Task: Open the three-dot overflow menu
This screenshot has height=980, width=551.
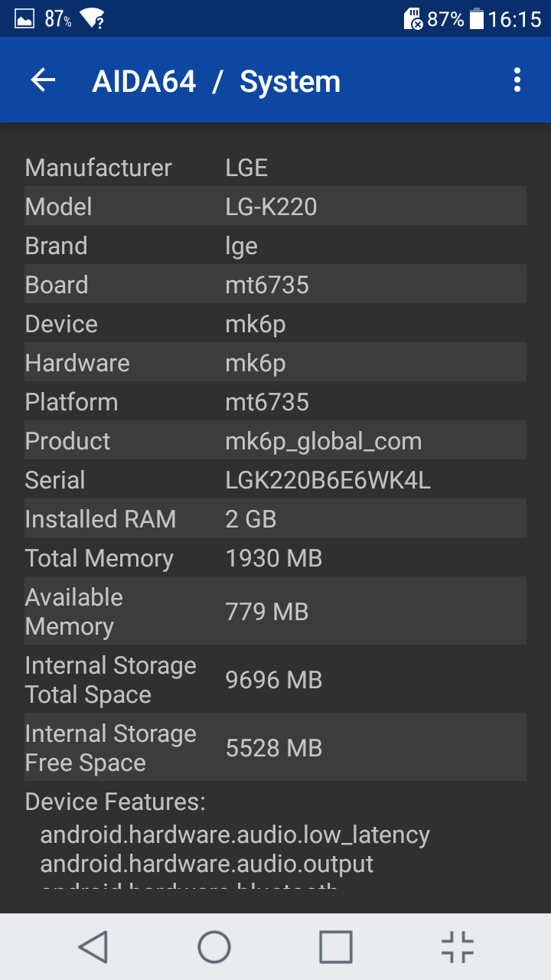Action: pos(517,80)
